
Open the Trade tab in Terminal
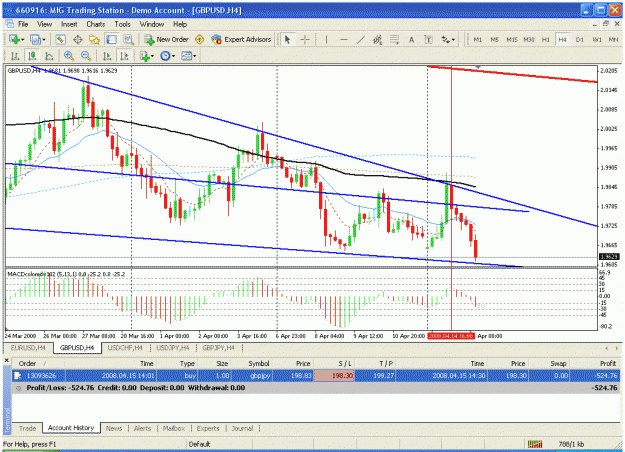click(x=28, y=428)
